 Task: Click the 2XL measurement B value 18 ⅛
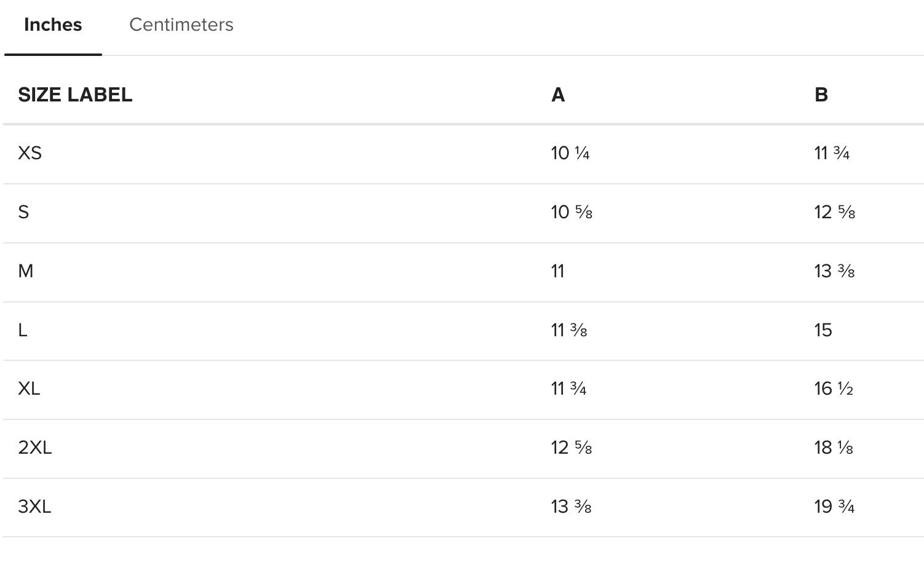[x=834, y=448]
